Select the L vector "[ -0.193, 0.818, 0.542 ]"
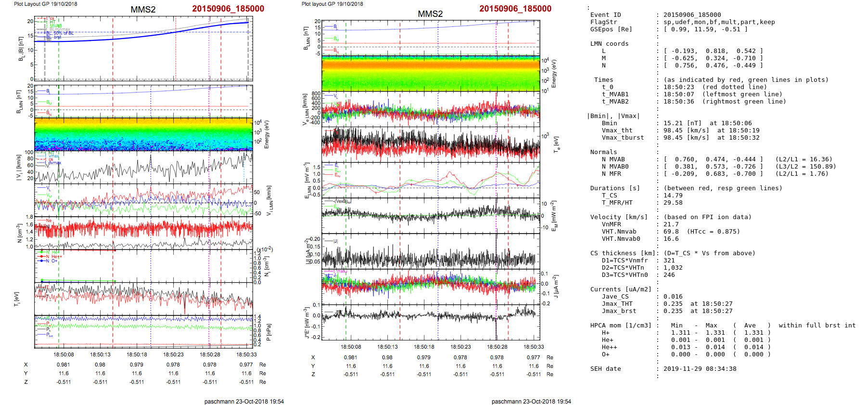 click(x=713, y=51)
